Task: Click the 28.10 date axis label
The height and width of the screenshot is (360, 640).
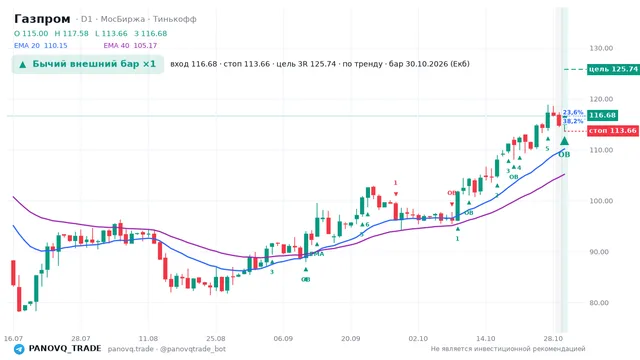Action: tap(553, 339)
